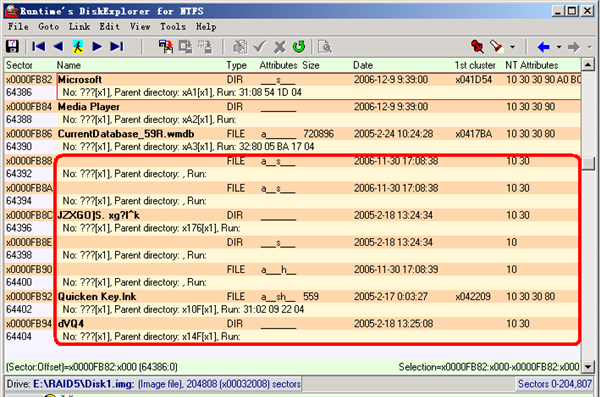601x397 pixels.
Task: Go to previous sector arrow
Action: 58,47
